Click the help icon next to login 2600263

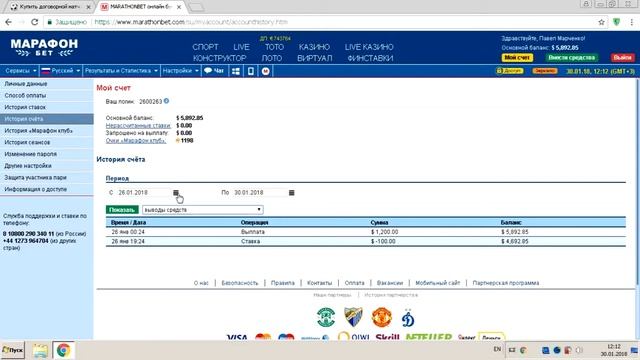click(x=166, y=101)
